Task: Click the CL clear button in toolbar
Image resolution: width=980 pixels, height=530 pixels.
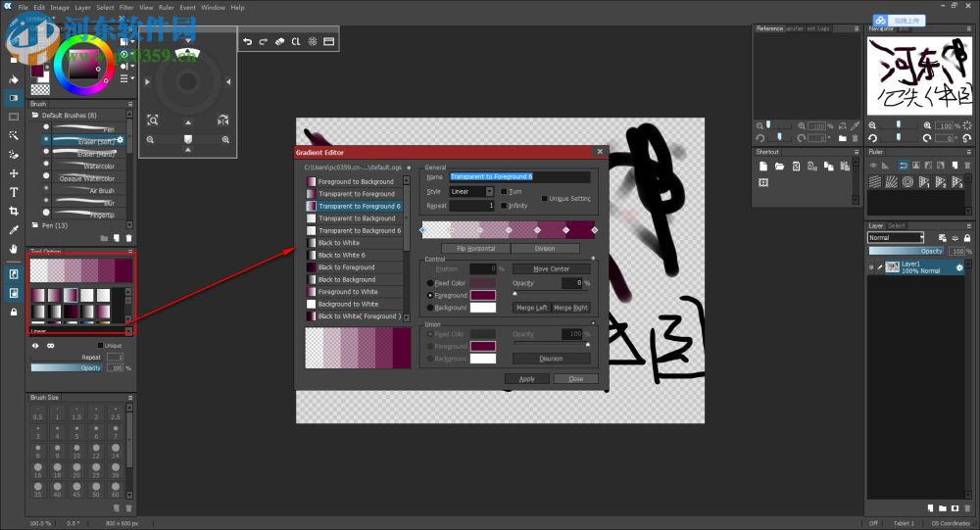Action: coord(296,41)
